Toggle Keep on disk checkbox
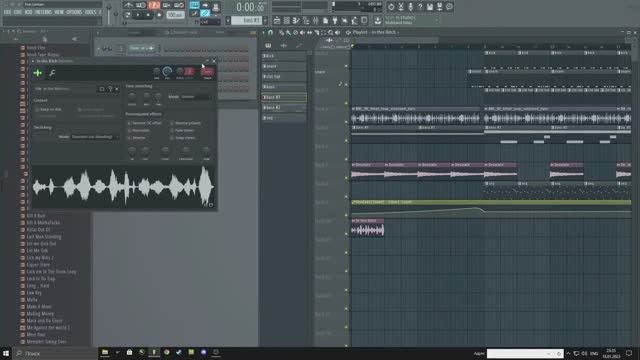This screenshot has height=360, width=640. click(x=37, y=109)
